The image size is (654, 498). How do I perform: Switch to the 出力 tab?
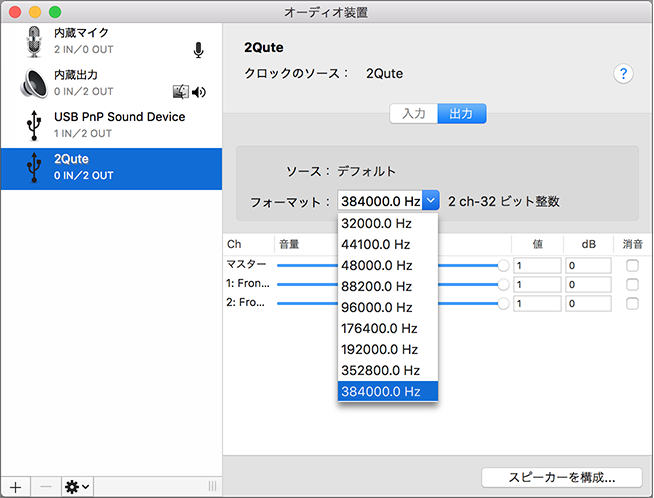[x=462, y=113]
